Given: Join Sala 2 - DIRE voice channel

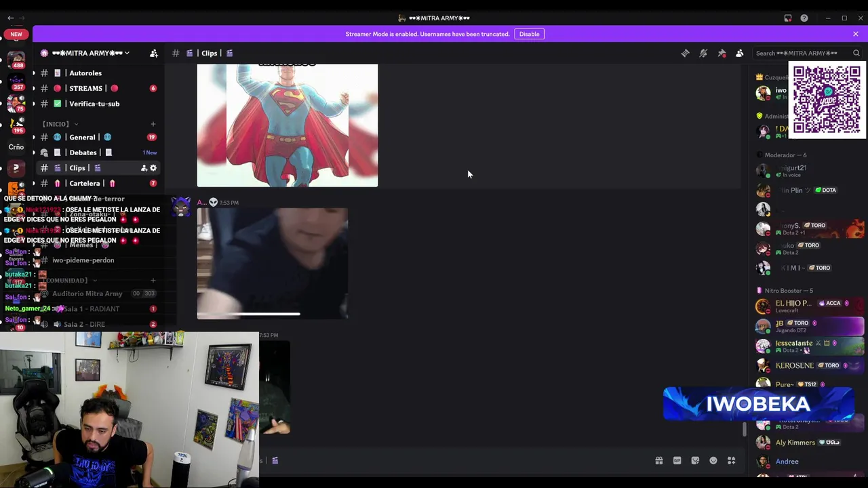Looking at the screenshot, I should (98, 324).
